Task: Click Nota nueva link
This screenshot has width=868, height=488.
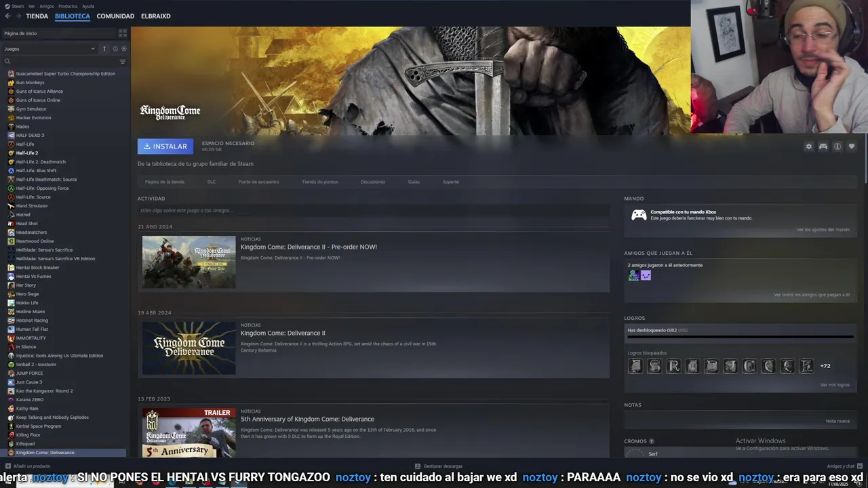Action: tap(837, 421)
